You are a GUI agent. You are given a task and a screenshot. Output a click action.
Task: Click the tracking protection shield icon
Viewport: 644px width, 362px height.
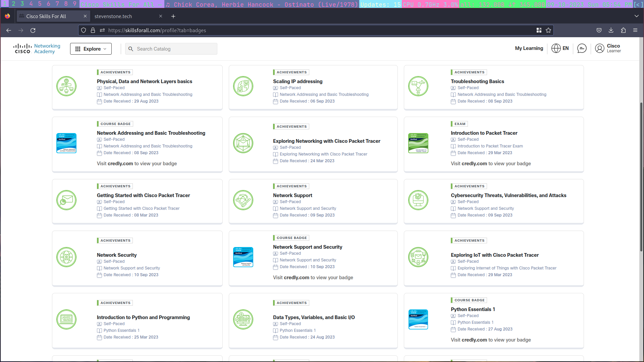tap(84, 31)
